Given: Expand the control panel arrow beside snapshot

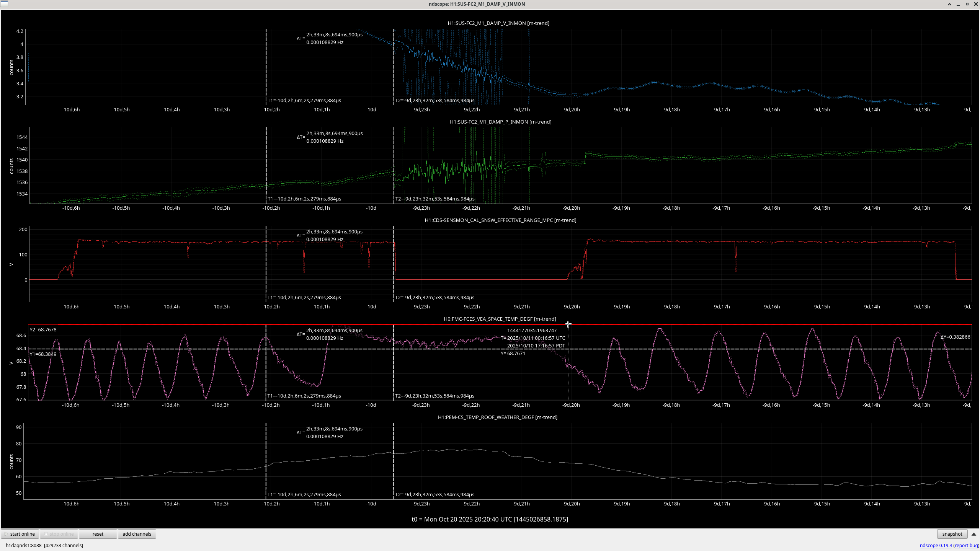Looking at the screenshot, I should [x=974, y=534].
